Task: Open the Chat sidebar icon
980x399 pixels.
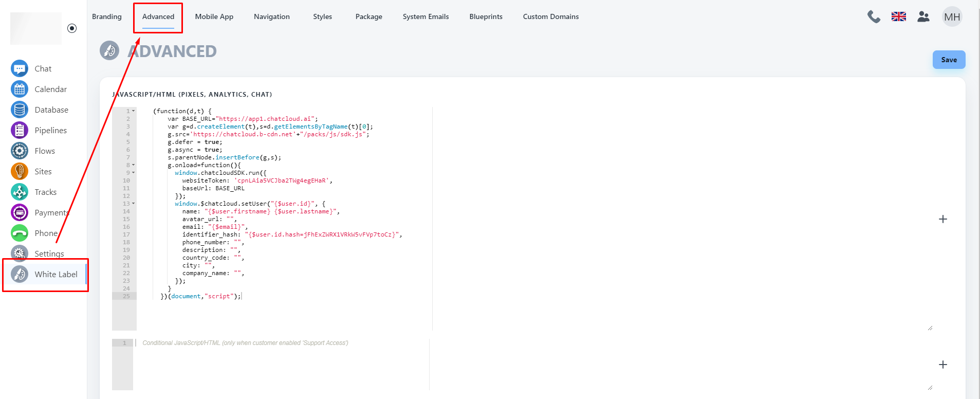Action: pyautogui.click(x=20, y=68)
